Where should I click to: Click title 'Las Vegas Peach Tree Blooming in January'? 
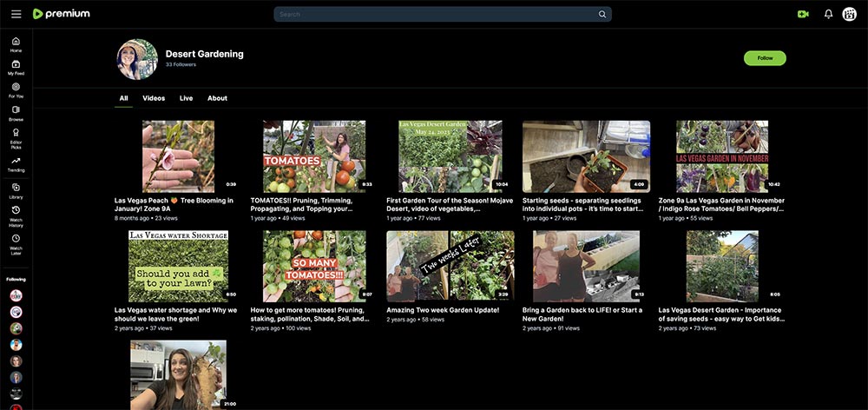coord(174,204)
